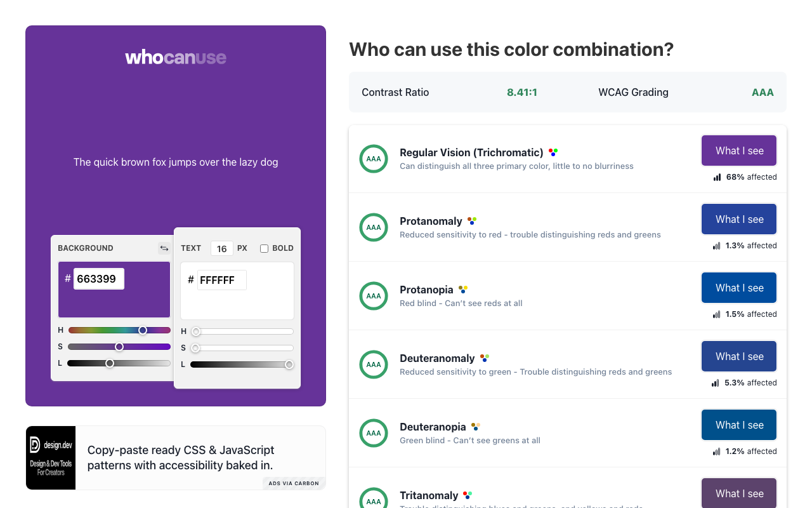Open What I see for Deuteranomaly
This screenshot has width=812, height=508.
(739, 356)
